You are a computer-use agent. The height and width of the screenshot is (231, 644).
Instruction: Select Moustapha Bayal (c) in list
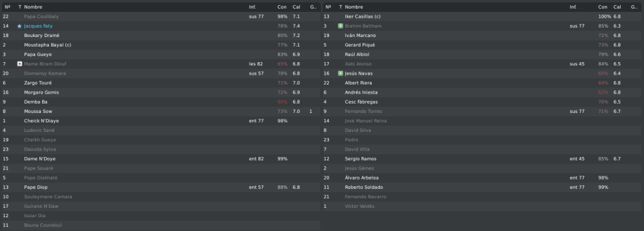point(160,45)
